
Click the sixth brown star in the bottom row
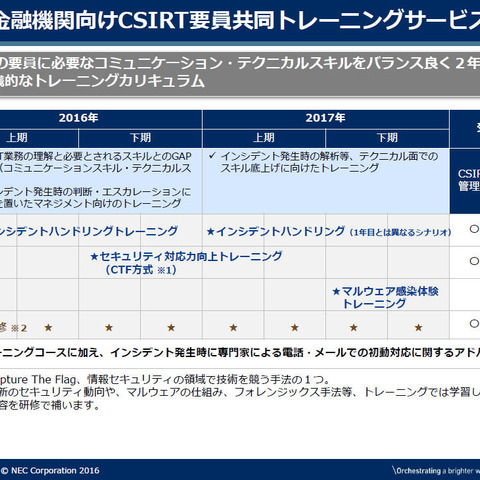pos(354,328)
